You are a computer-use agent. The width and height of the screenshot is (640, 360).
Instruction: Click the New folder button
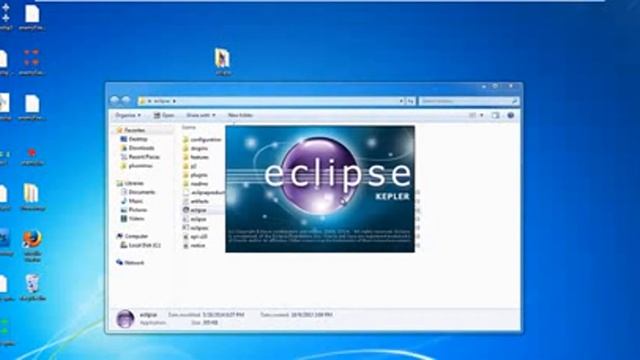[240, 116]
